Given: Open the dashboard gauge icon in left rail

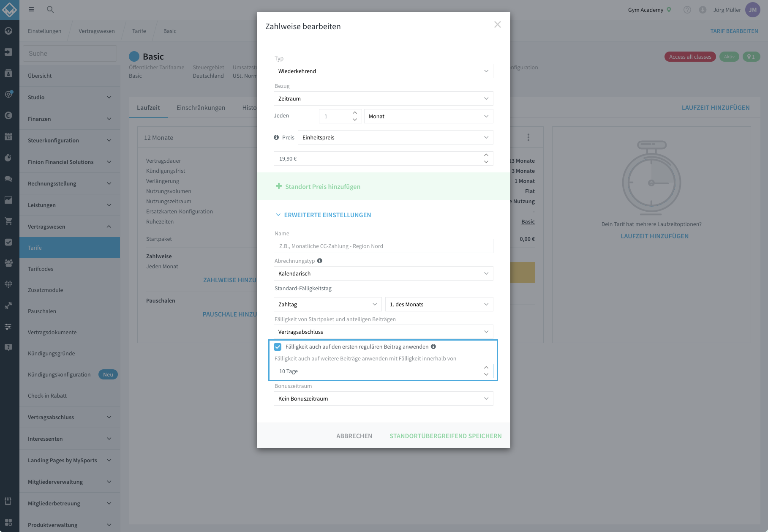Looking at the screenshot, I should (x=8, y=31).
